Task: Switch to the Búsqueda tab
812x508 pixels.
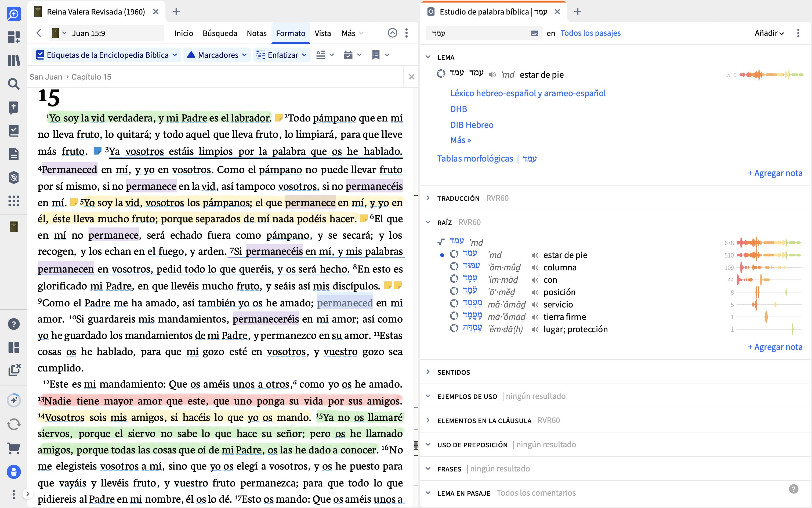Action: pyautogui.click(x=220, y=33)
